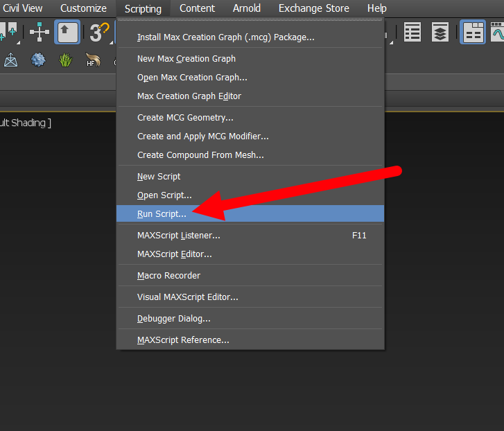Open Max Creation Graph Editor

(x=250, y=96)
